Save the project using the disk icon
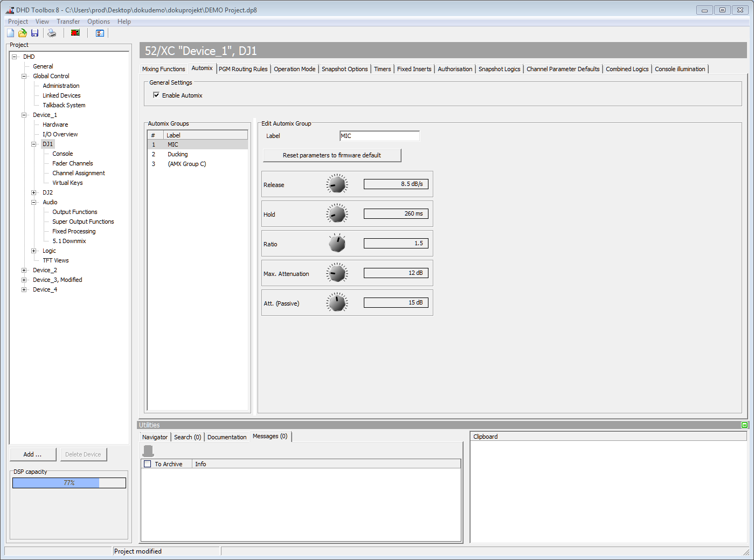The width and height of the screenshot is (754, 560). (34, 33)
